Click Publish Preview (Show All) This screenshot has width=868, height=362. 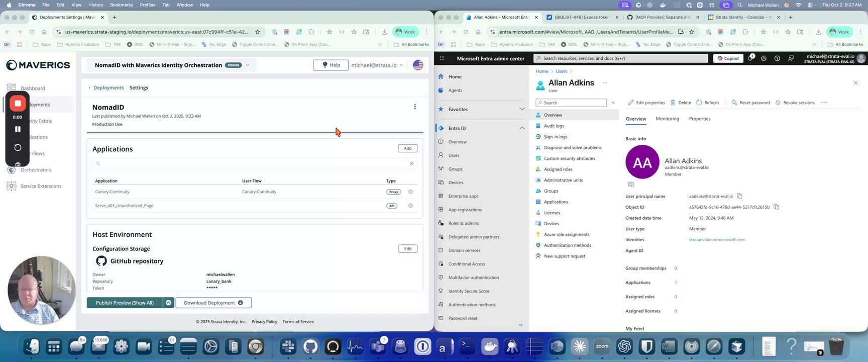125,303
